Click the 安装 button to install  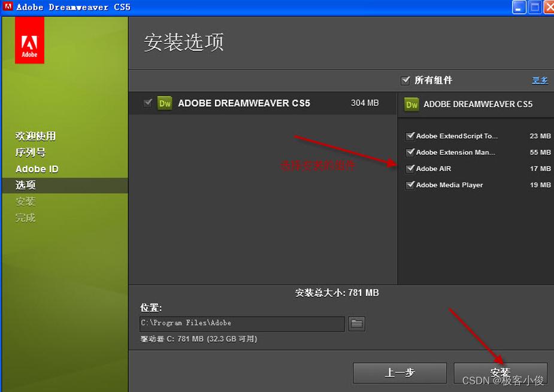500,373
